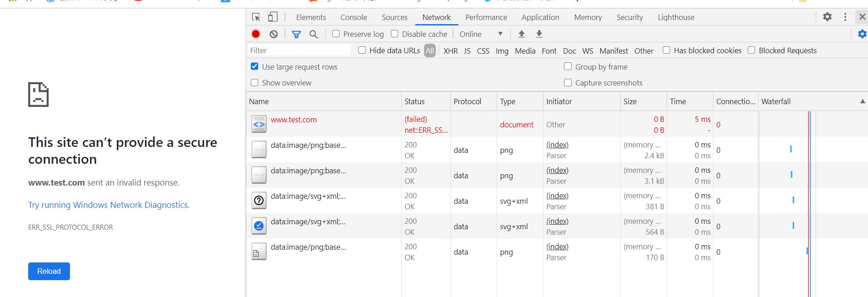Open the DevTools three-dot menu

pos(845,17)
